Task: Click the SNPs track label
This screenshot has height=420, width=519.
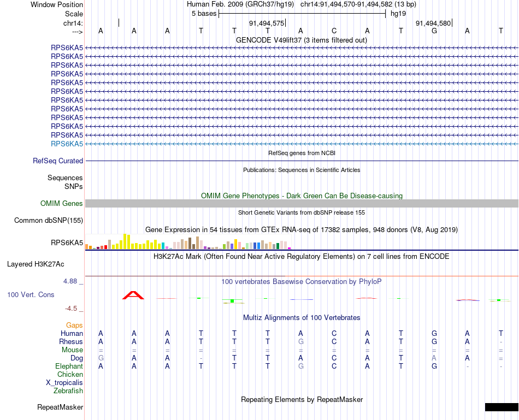Action: [x=74, y=187]
